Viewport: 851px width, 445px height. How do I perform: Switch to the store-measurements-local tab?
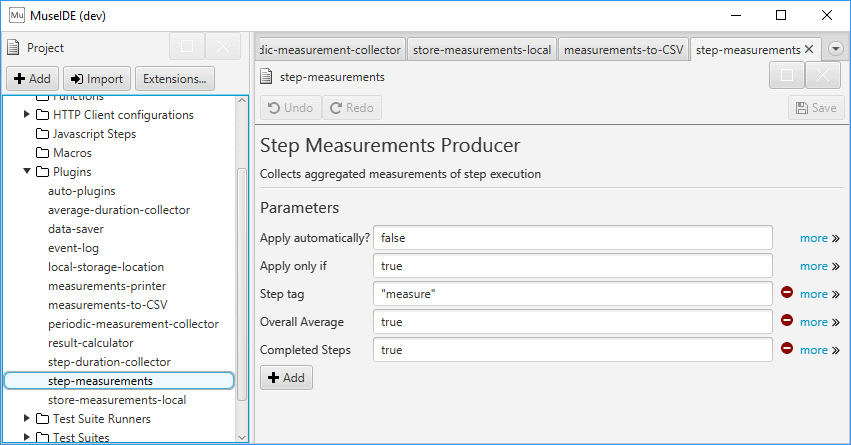pyautogui.click(x=481, y=49)
